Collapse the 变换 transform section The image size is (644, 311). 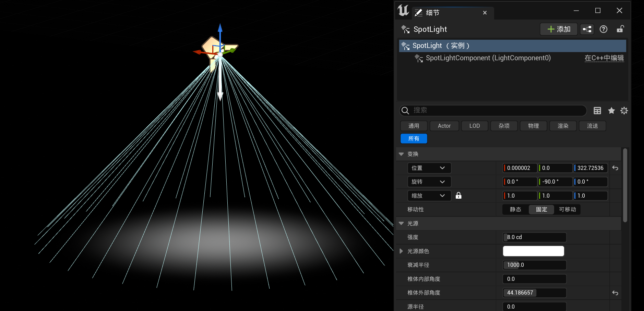(x=401, y=154)
